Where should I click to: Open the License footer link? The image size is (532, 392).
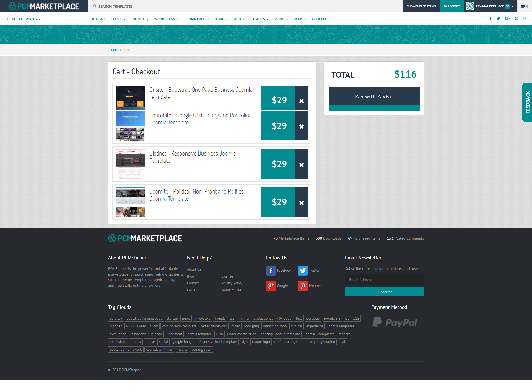click(227, 276)
